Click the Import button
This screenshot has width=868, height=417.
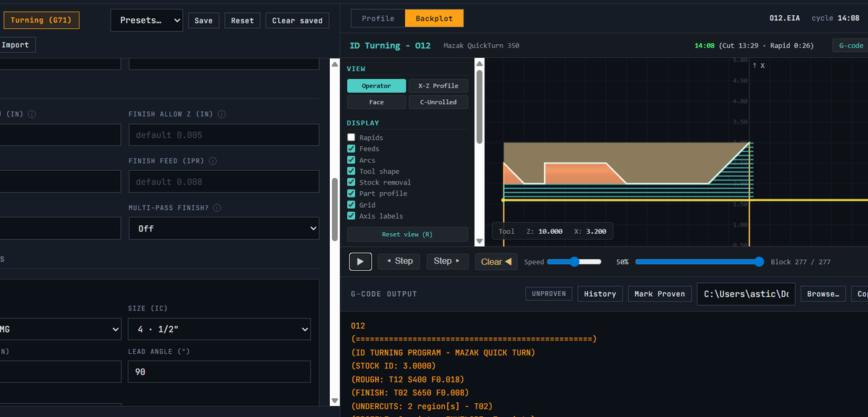[16, 45]
